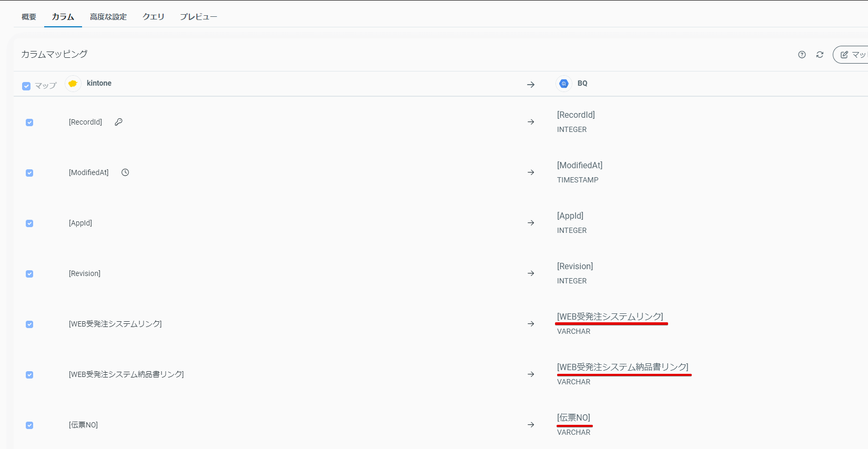Click the arrow in the [Revision] row
Viewport: 868px width, 449px height.
coord(531,273)
